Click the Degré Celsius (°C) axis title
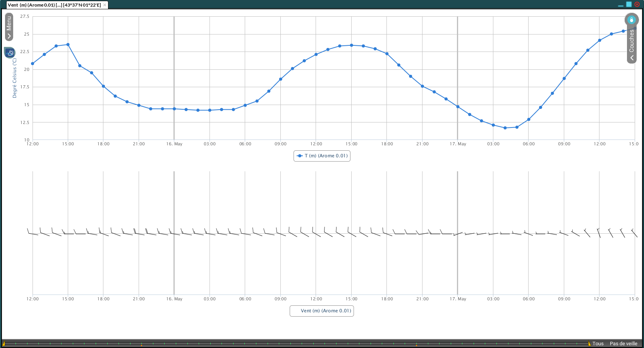The width and height of the screenshot is (644, 348). point(15,78)
